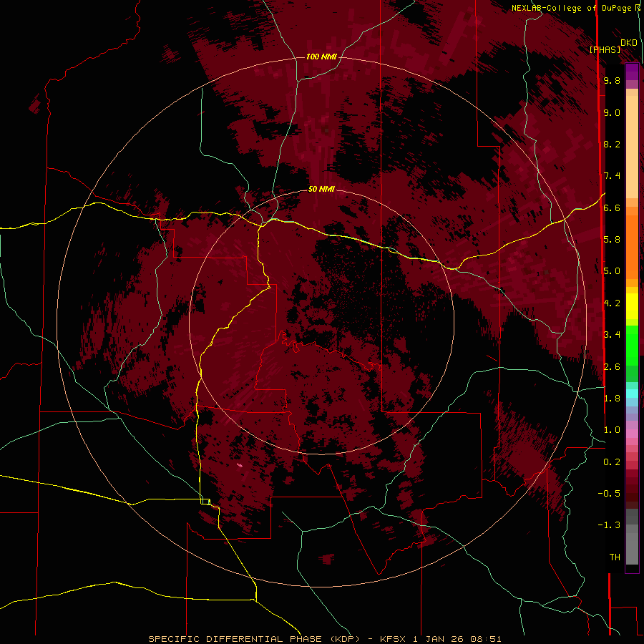Screen dimensions: 644x644
Task: Pick the pink band on the color bar
Action: [x=632, y=434]
